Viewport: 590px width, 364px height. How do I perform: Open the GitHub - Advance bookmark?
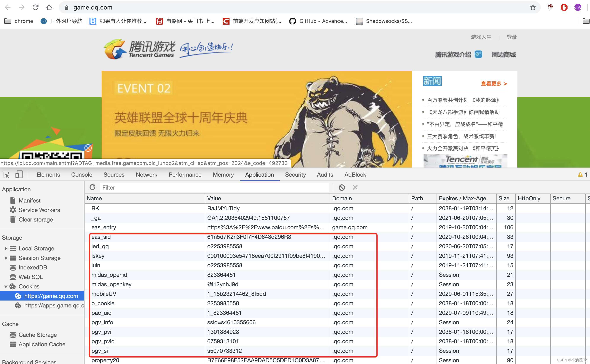coord(318,21)
